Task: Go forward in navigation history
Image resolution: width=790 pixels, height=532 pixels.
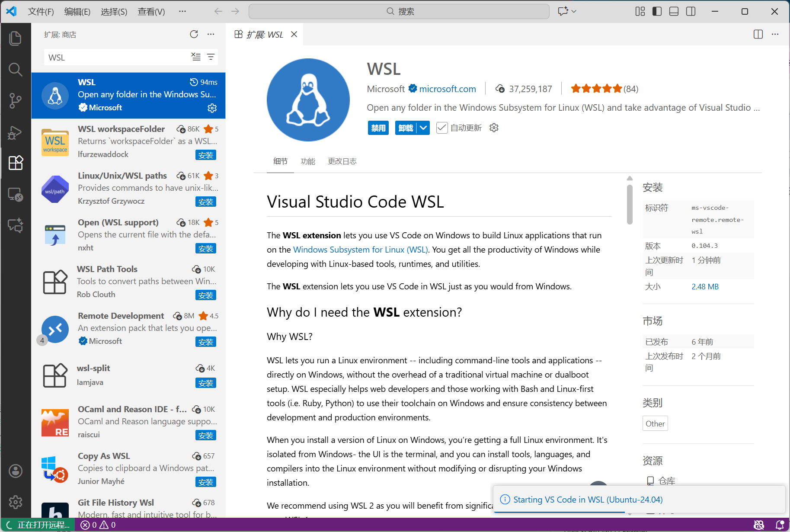Action: [x=235, y=11]
